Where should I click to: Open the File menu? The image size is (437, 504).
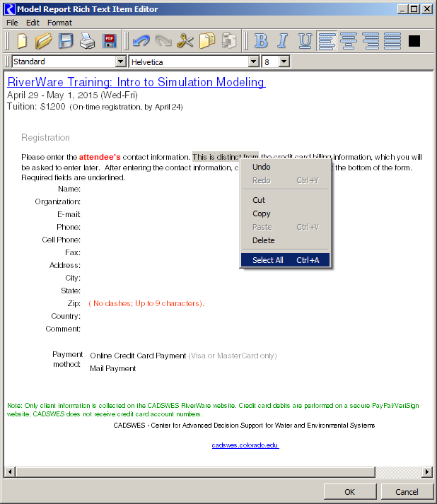point(12,23)
